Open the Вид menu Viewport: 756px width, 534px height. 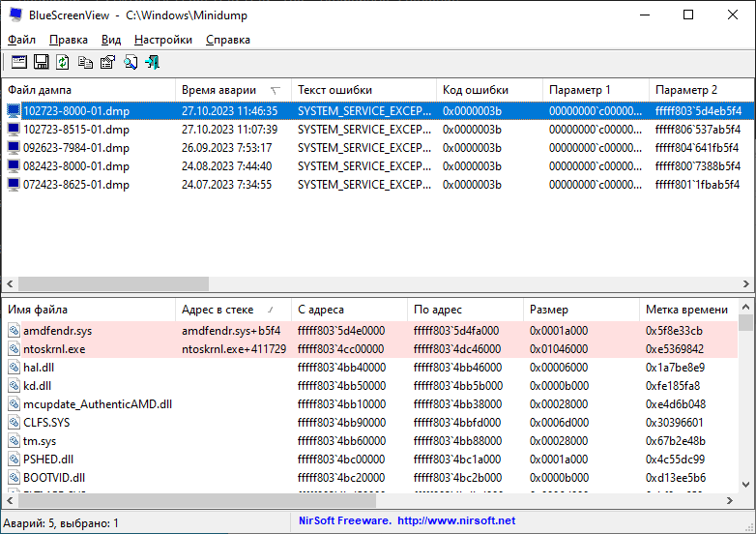coord(111,40)
